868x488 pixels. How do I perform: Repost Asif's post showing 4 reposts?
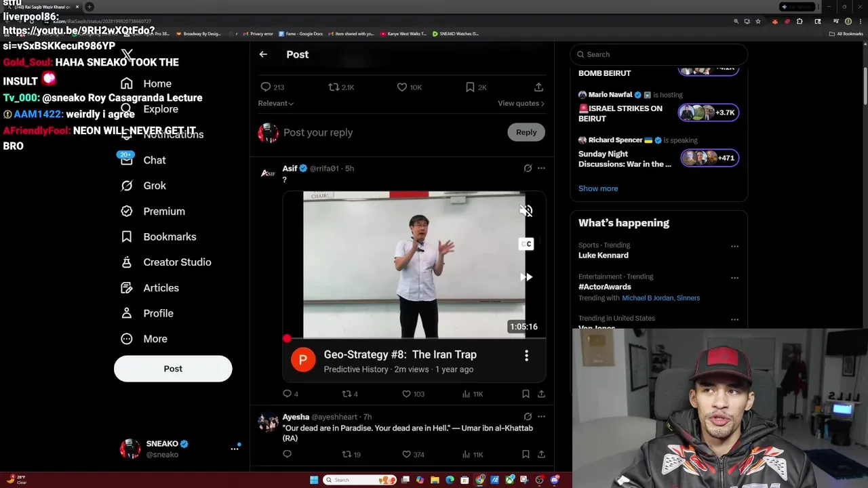coord(349,394)
